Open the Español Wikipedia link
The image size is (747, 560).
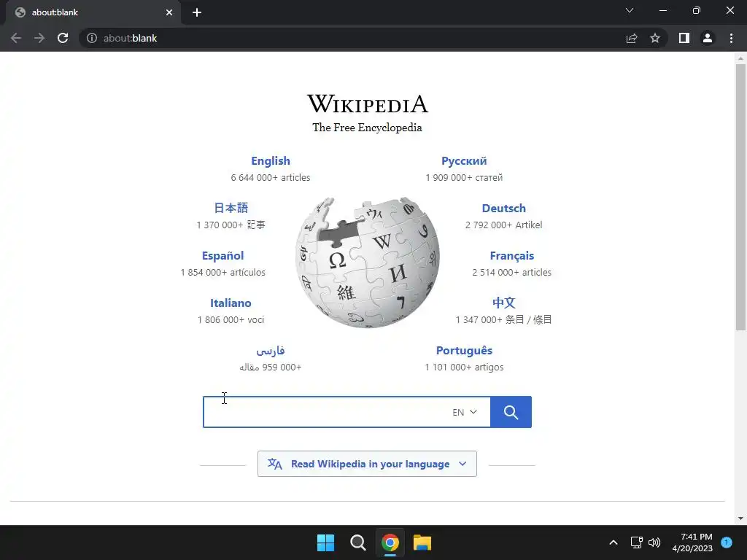(x=223, y=256)
